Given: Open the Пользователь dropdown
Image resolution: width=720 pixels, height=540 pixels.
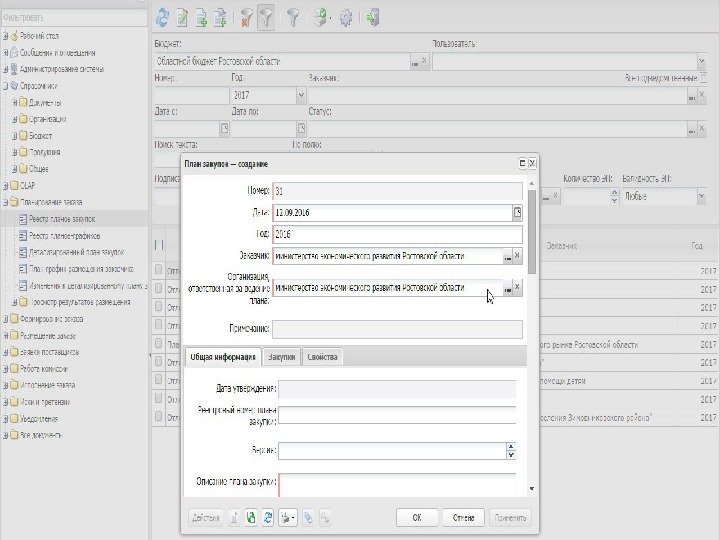Looking at the screenshot, I should [x=702, y=61].
